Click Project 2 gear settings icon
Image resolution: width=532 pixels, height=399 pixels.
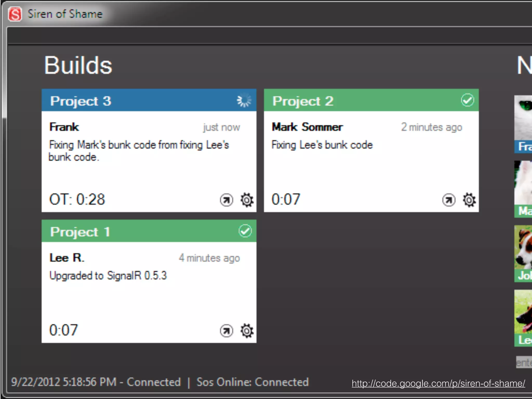pyautogui.click(x=469, y=200)
